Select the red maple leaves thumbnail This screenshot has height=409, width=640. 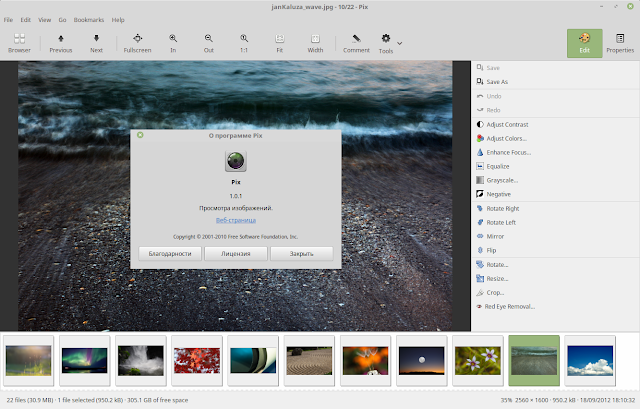click(x=197, y=360)
